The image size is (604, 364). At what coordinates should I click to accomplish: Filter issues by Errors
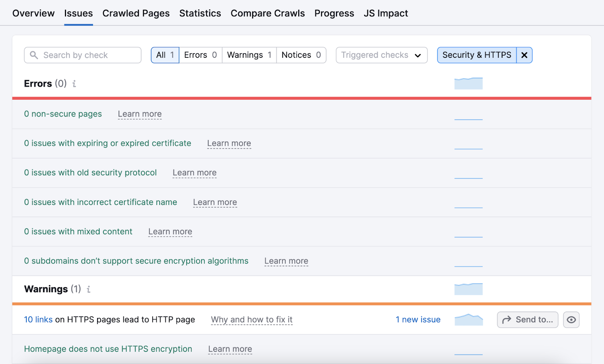tap(200, 55)
